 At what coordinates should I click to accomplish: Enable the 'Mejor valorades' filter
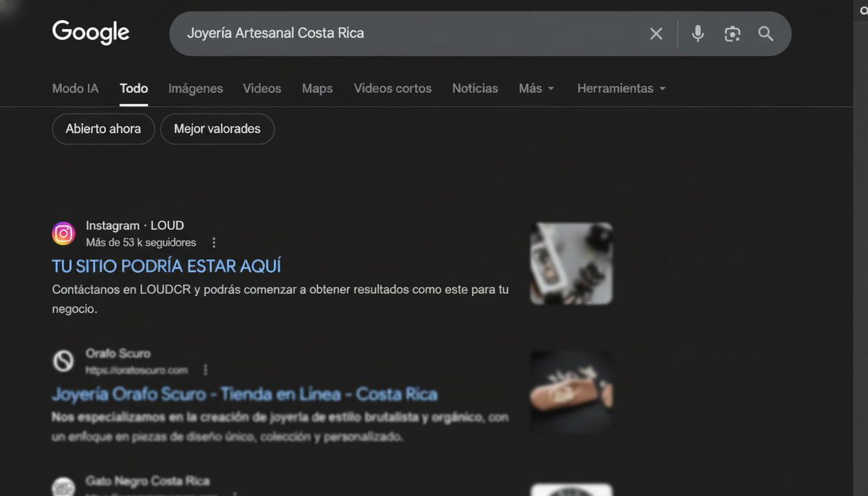coord(217,129)
